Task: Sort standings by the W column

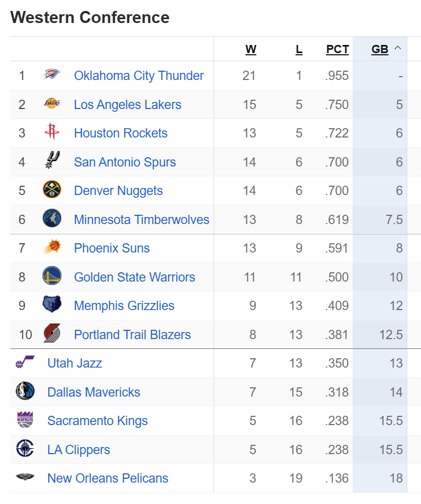Action: click(251, 49)
